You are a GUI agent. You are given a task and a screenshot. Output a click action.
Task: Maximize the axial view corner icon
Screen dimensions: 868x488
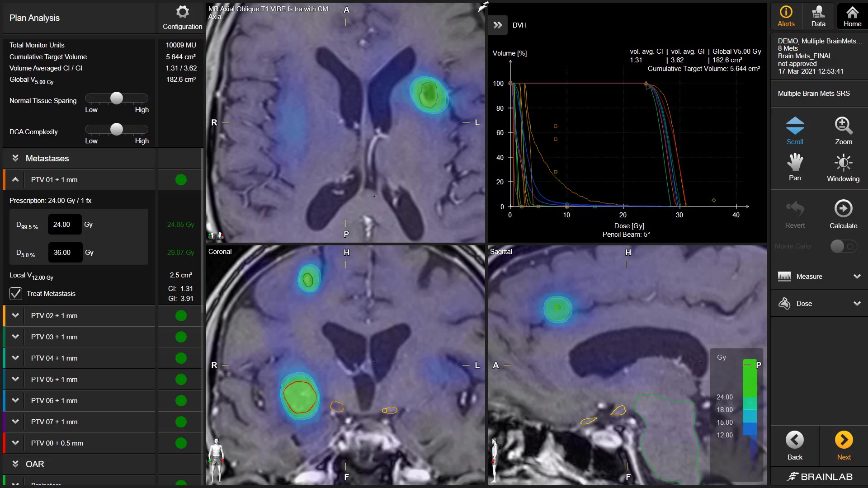tap(483, 7)
